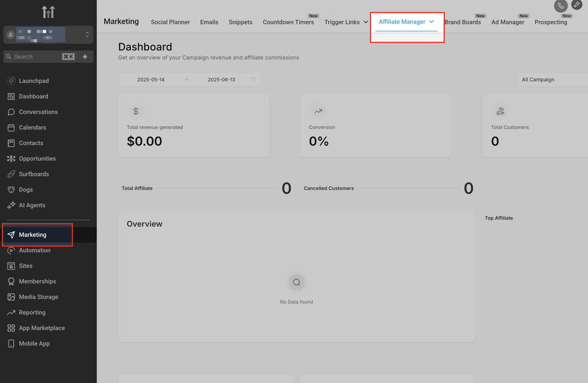Click the Conversations chat bubble icon

click(x=12, y=112)
